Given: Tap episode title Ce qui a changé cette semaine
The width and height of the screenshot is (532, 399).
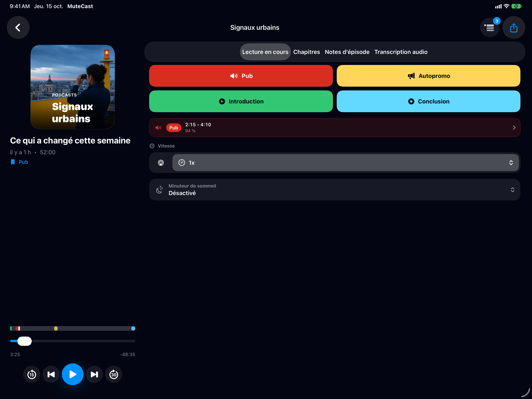Looking at the screenshot, I should (70, 141).
